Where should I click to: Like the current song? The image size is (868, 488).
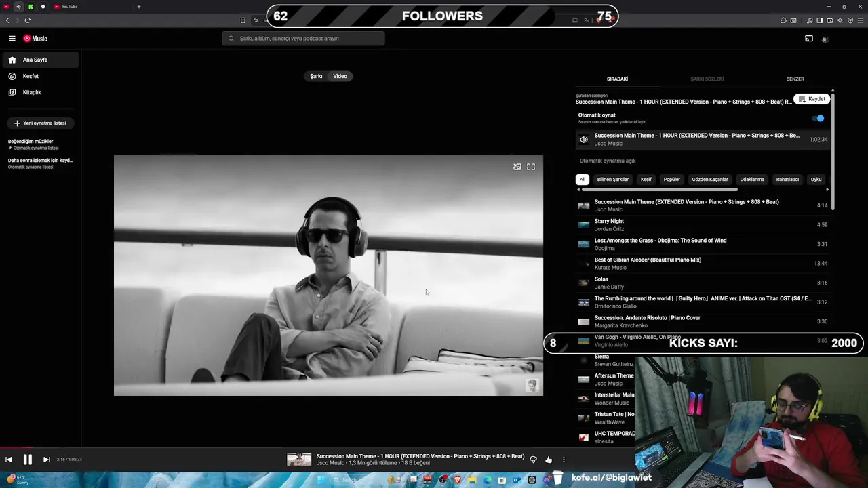click(x=549, y=460)
